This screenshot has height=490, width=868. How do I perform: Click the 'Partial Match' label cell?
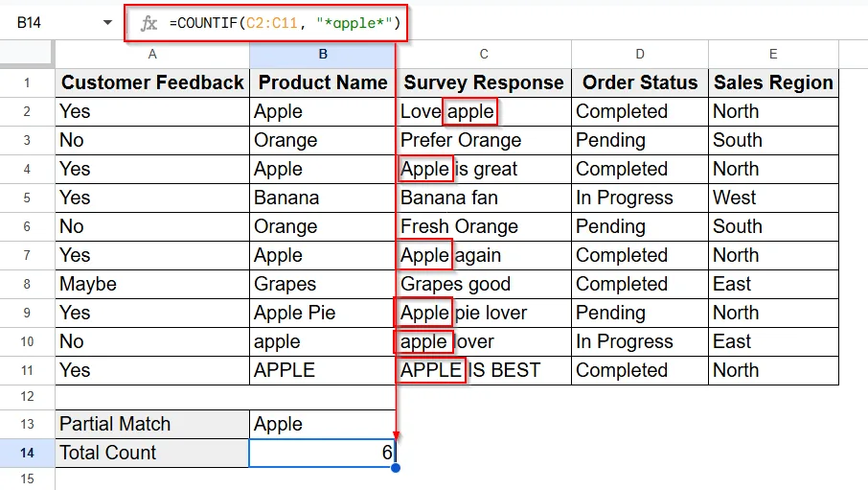point(152,424)
